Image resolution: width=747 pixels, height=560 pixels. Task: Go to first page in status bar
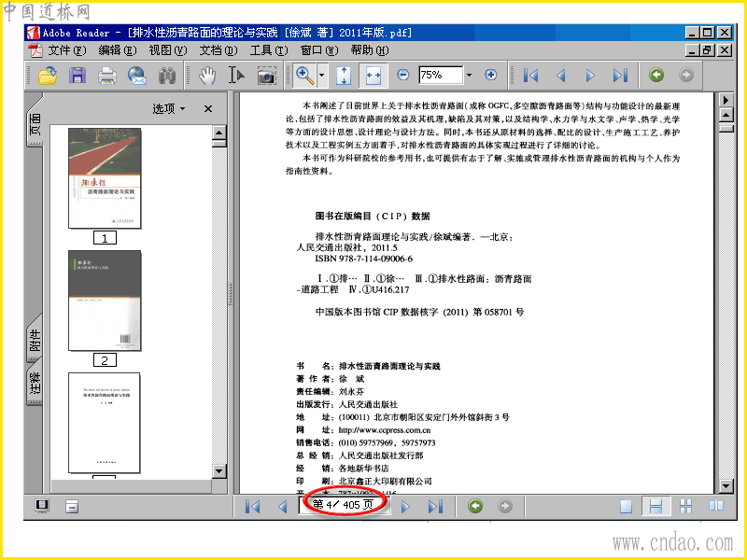252,506
